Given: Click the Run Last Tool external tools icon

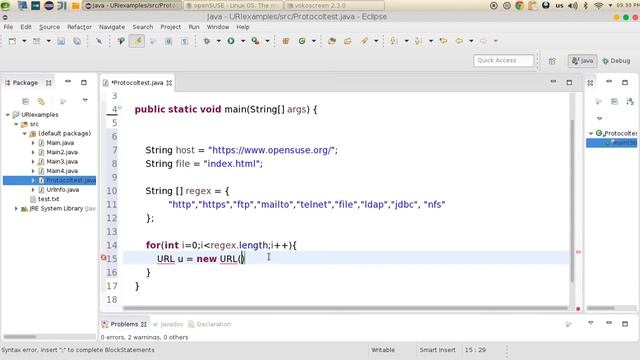Looking at the screenshot, I should click(256, 41).
